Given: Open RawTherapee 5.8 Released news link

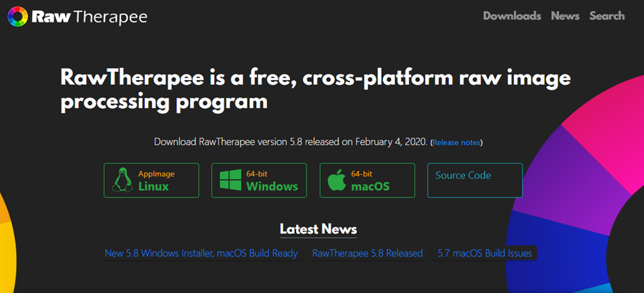Looking at the screenshot, I should [x=368, y=253].
